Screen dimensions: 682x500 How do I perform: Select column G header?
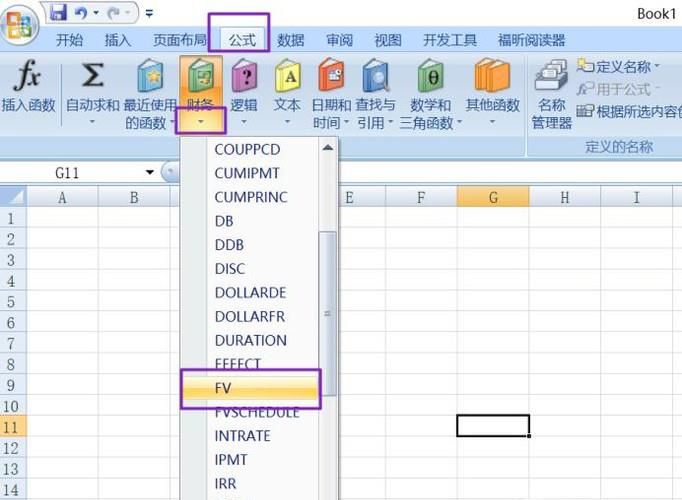click(x=493, y=197)
